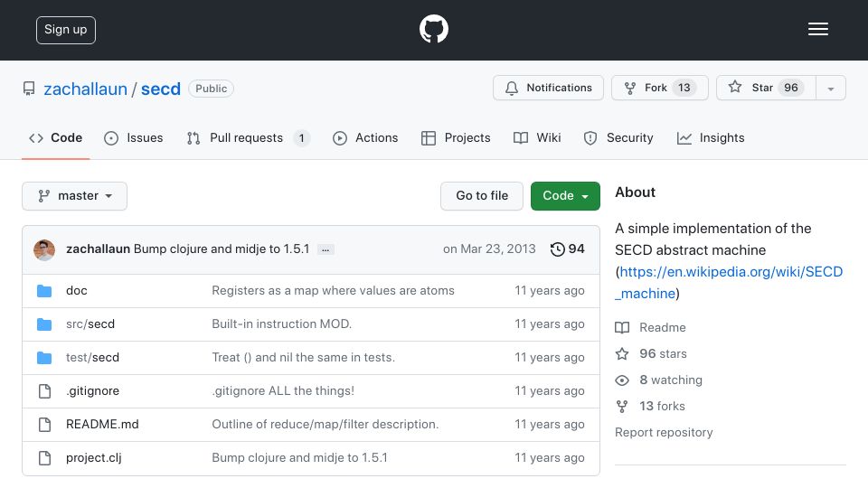Screen dimensions: 868x488
Task: Click the star icon in Star button
Action: point(734,87)
